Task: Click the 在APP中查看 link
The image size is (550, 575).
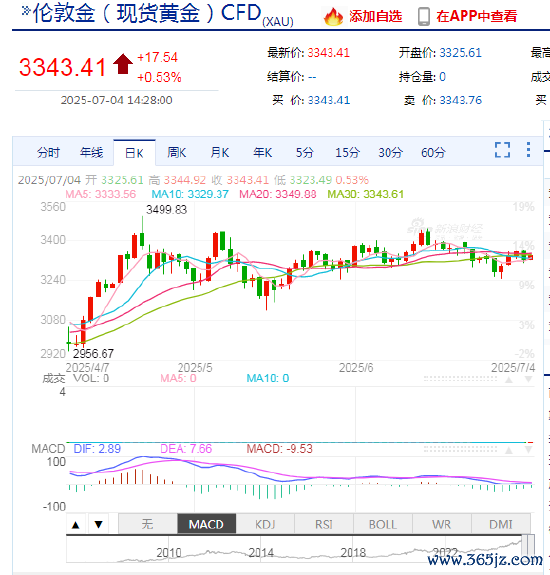Action: point(477,17)
